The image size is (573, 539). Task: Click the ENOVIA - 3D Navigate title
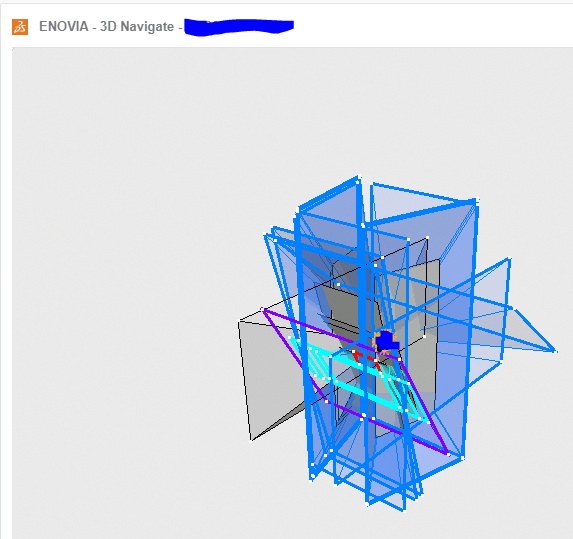106,27
